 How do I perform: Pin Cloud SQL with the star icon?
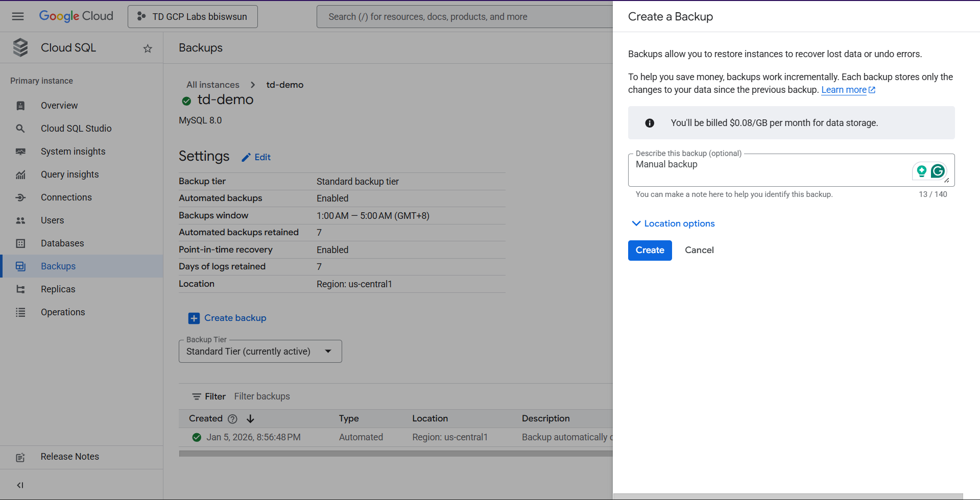coord(148,48)
